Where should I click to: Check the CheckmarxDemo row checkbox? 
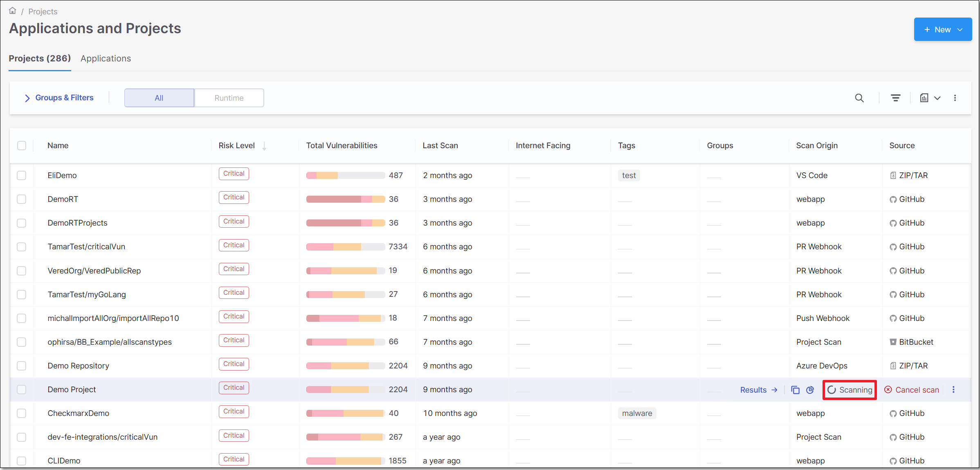[x=22, y=414]
